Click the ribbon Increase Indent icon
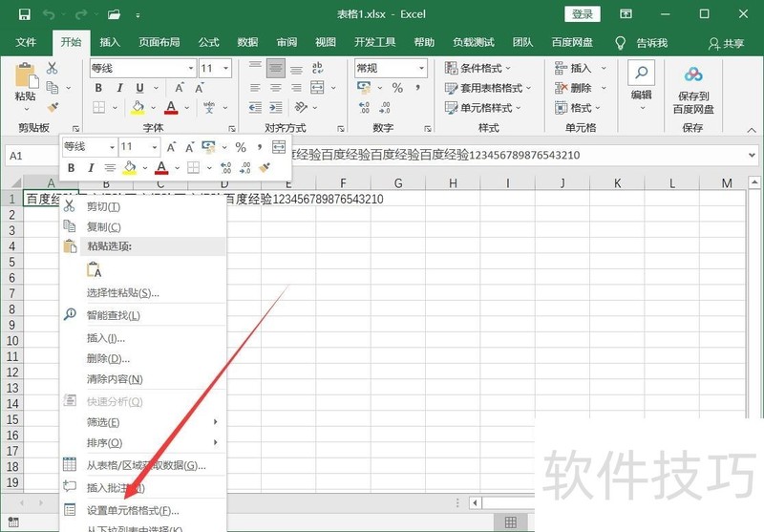 pyautogui.click(x=276, y=107)
